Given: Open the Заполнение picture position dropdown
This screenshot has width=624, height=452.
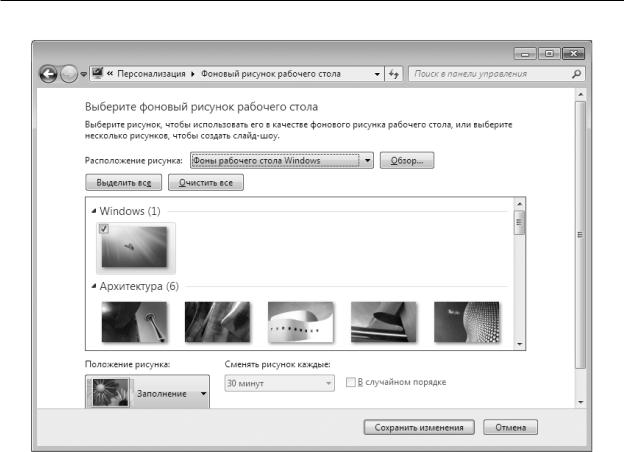Looking at the screenshot, I should click(147, 392).
